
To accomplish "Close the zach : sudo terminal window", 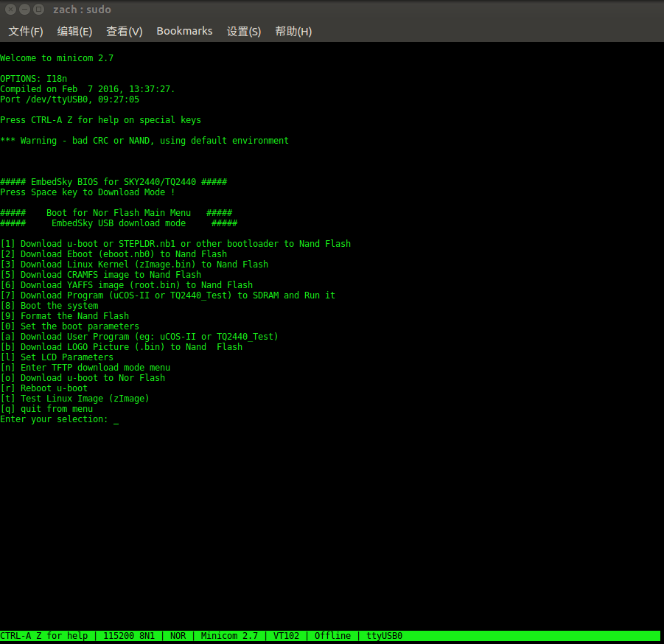I will (x=11, y=10).
